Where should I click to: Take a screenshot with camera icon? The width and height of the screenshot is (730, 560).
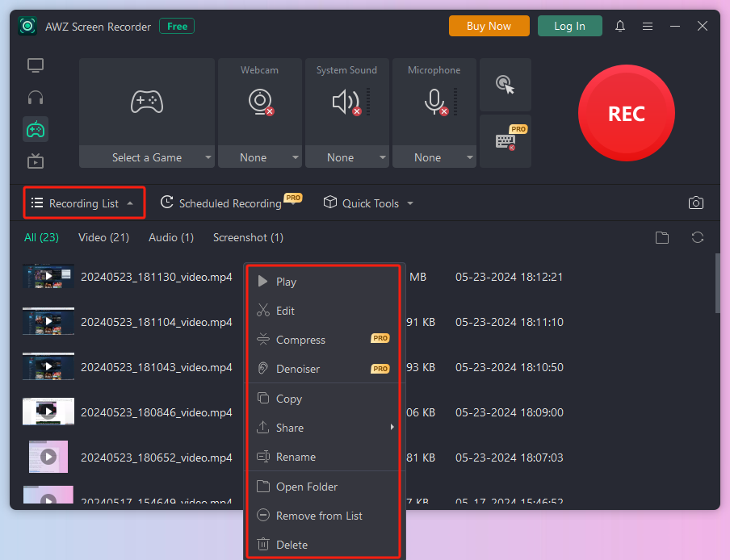point(695,203)
